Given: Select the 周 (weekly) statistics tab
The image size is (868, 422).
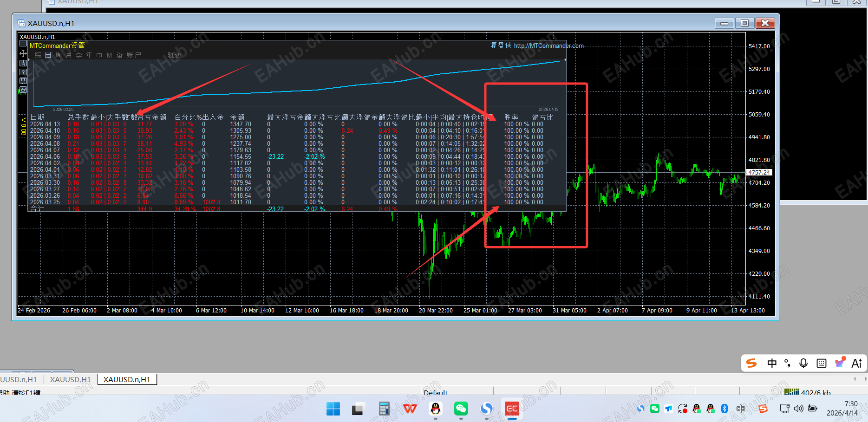Looking at the screenshot, I should (x=59, y=55).
